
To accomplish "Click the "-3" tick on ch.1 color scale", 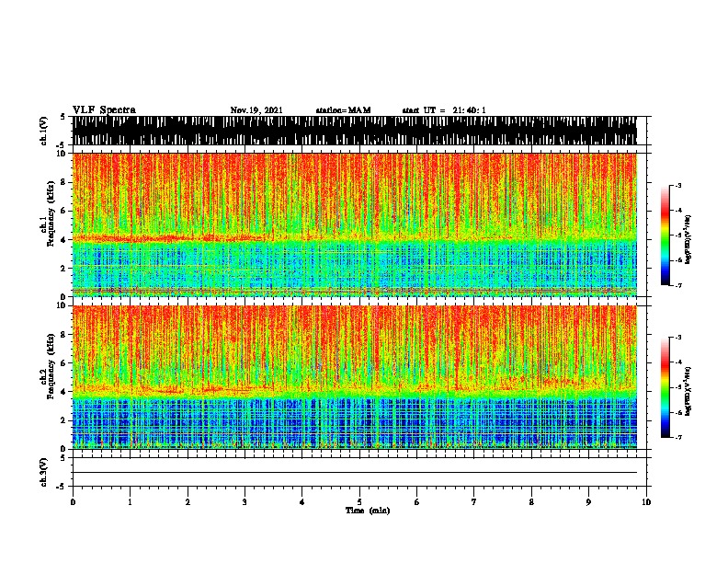I will click(x=677, y=186).
